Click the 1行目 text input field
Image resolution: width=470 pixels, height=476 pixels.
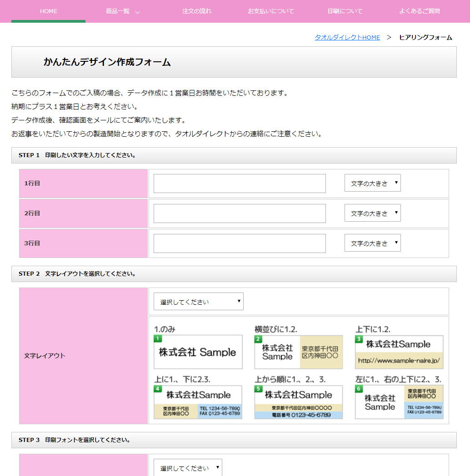click(x=240, y=183)
